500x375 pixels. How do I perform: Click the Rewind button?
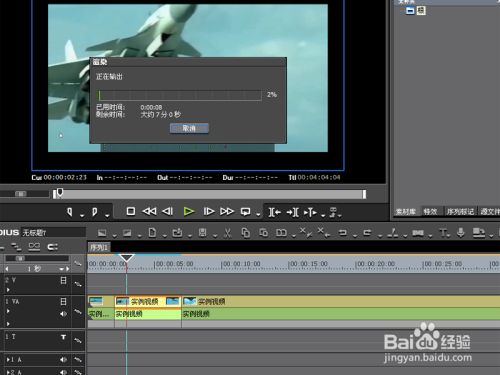click(149, 211)
